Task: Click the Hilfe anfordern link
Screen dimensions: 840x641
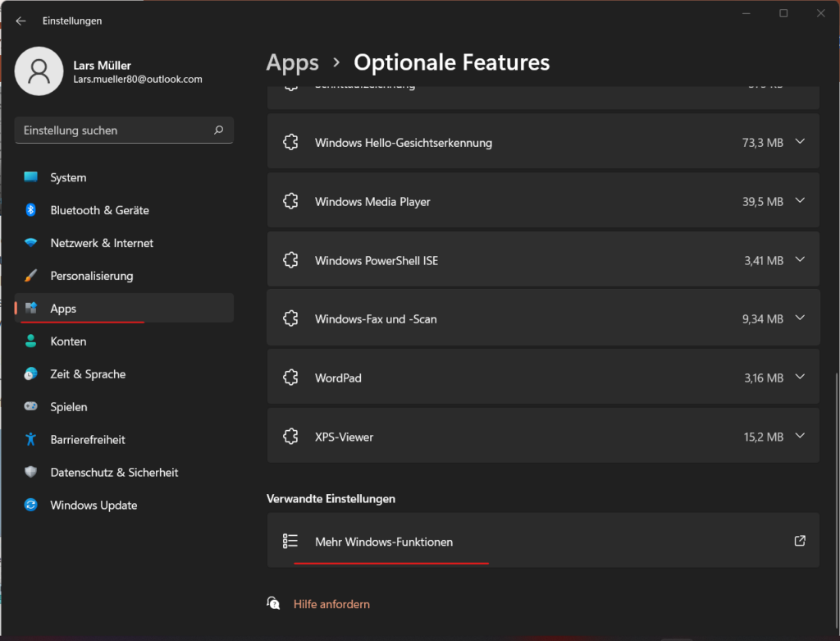Action: [331, 604]
